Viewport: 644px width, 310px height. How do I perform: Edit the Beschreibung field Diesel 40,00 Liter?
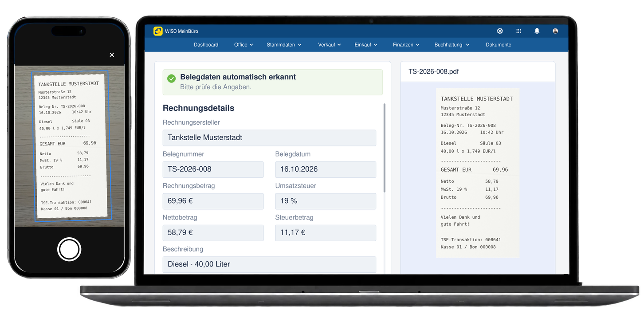coord(269,264)
